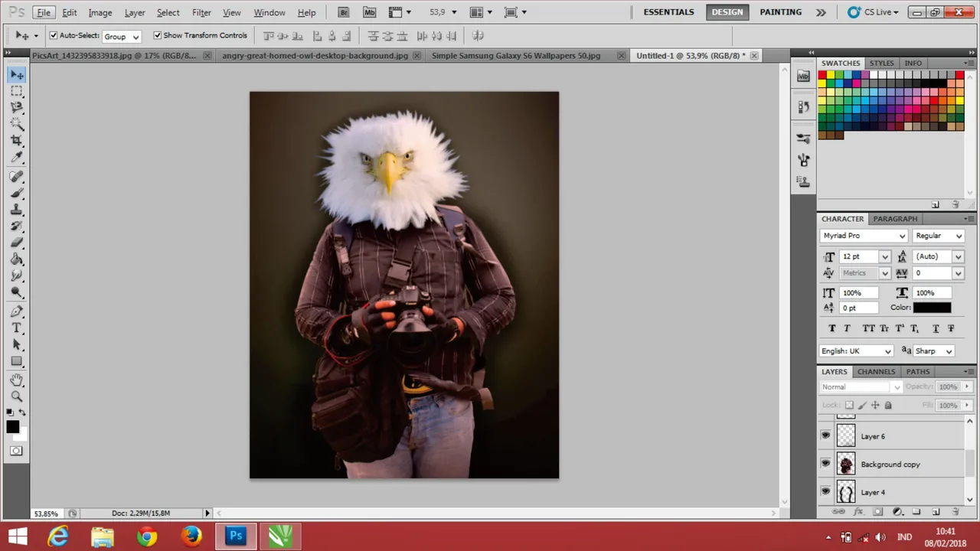Select the Brush tool
Image resolution: width=980 pixels, height=551 pixels.
coord(17,193)
